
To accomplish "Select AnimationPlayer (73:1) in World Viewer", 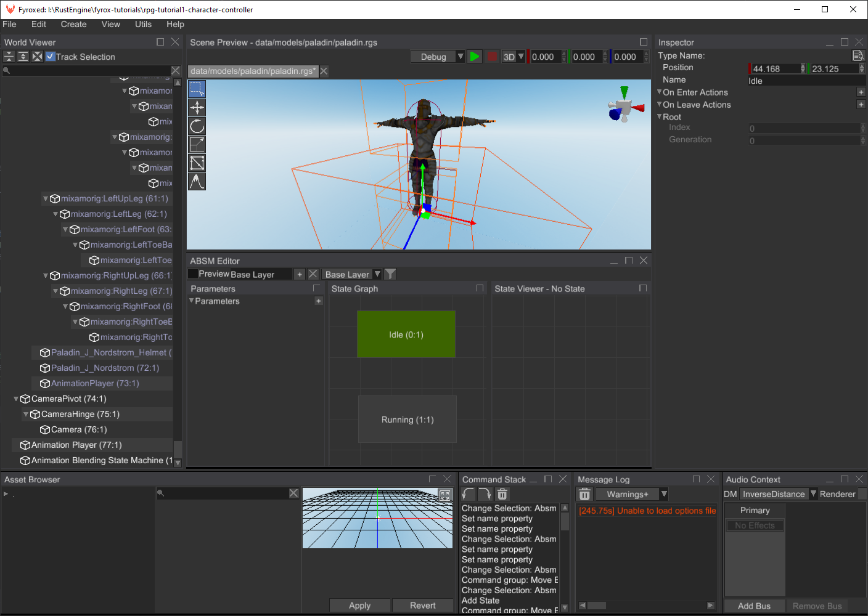I will click(95, 383).
